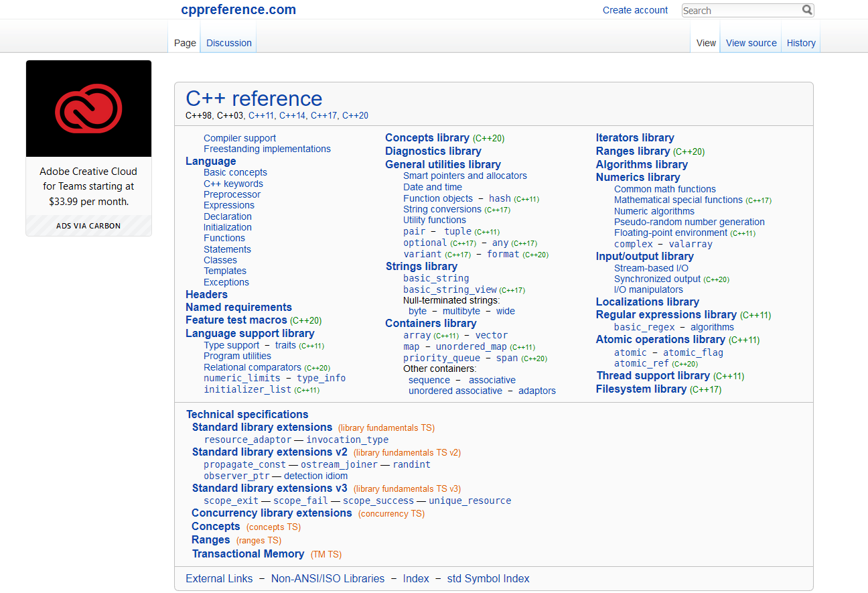The width and height of the screenshot is (868, 593).
Task: Open basic_string_view link
Action: [450, 289]
